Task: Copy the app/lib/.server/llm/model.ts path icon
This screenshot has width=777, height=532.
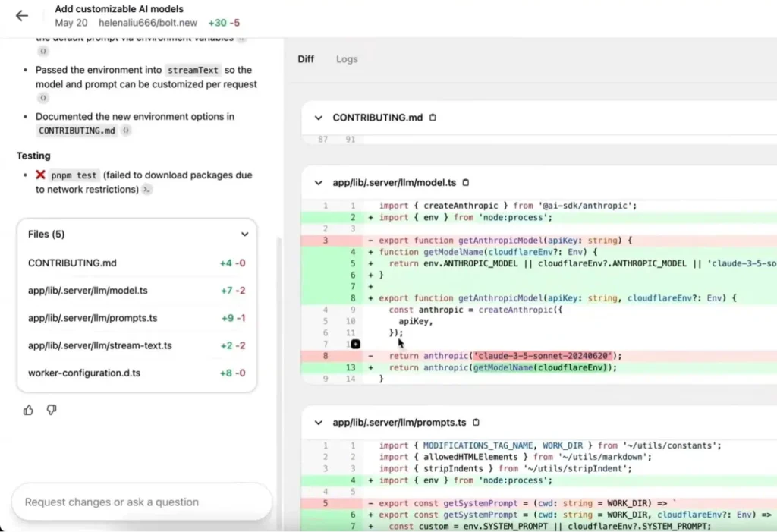Action: pyautogui.click(x=466, y=183)
